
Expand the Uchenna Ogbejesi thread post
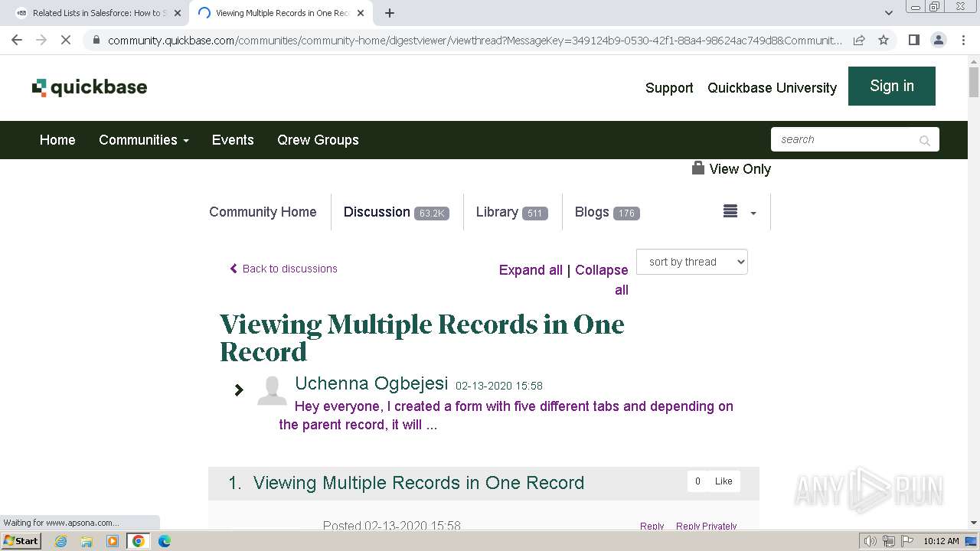239,390
